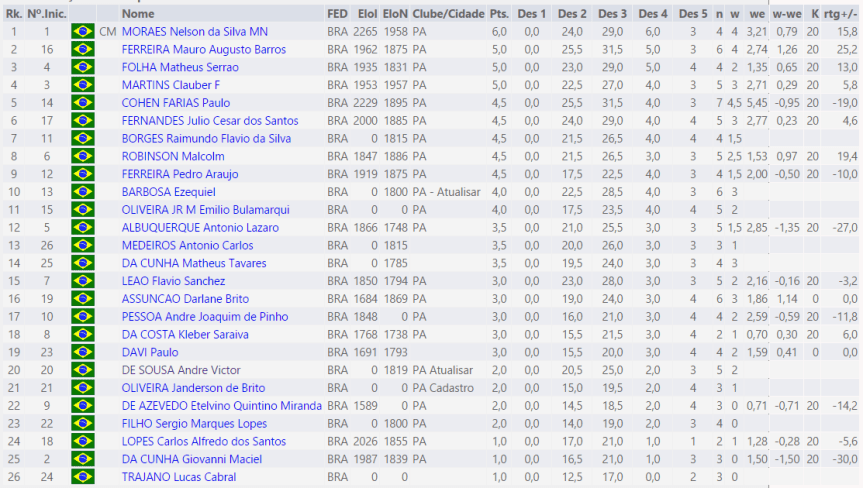Click the flag in COHEN FARIAS Paulo's row

tap(83, 103)
